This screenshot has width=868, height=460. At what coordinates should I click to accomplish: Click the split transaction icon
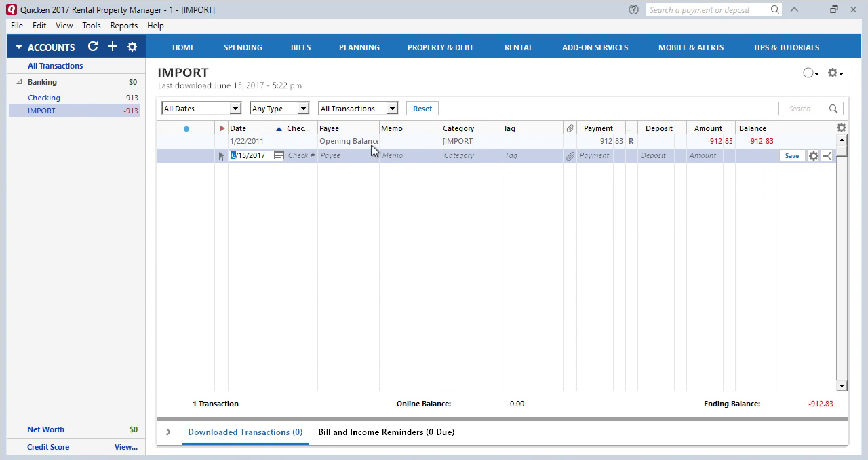click(x=827, y=156)
